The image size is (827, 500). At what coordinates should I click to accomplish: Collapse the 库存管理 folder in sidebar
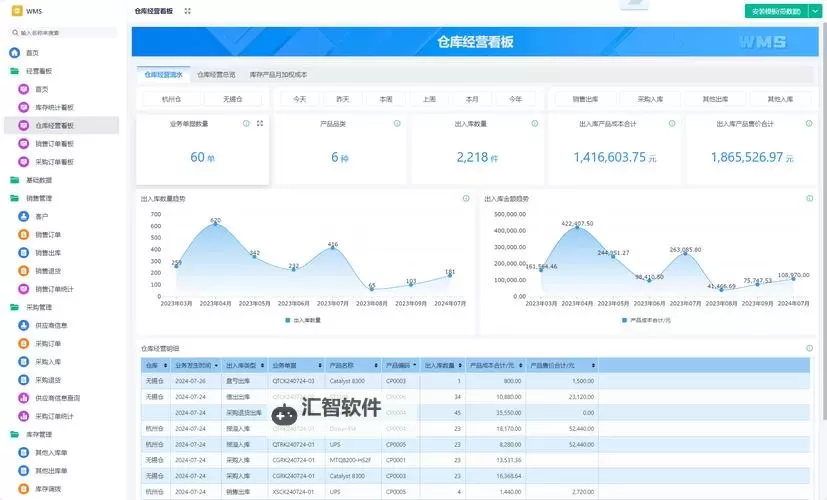[15, 435]
